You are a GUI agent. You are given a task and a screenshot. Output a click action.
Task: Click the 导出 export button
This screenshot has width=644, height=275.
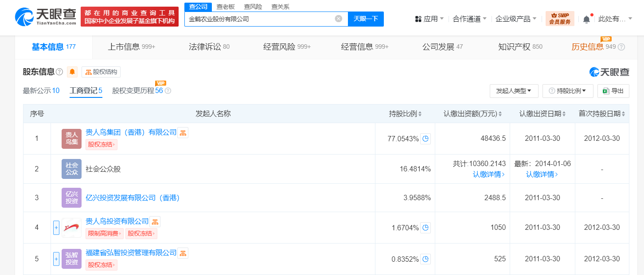click(613, 91)
